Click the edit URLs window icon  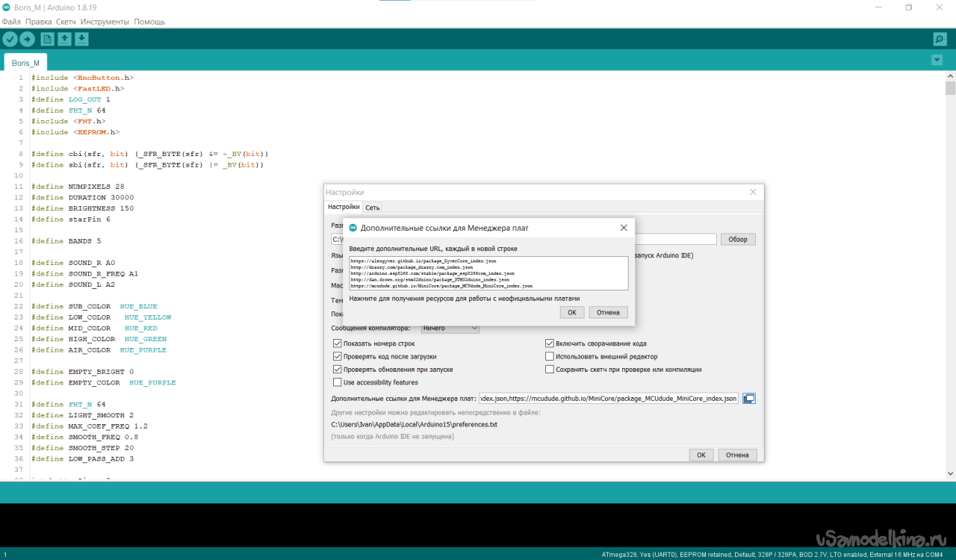tap(749, 399)
